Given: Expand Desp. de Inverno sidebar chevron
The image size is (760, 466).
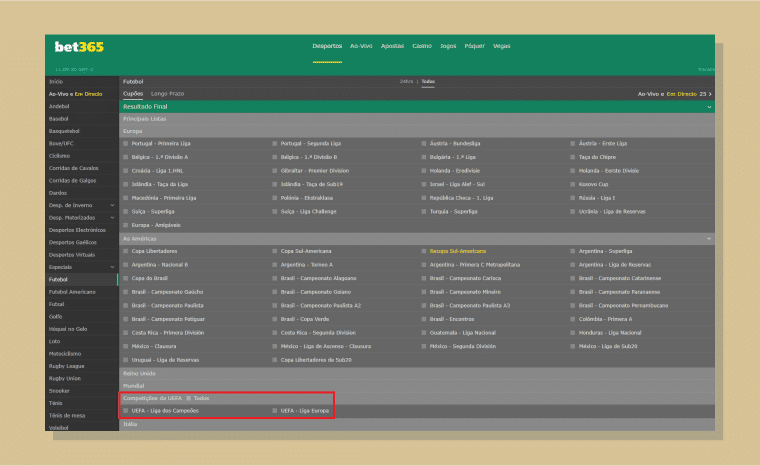Looking at the screenshot, I should click(112, 205).
